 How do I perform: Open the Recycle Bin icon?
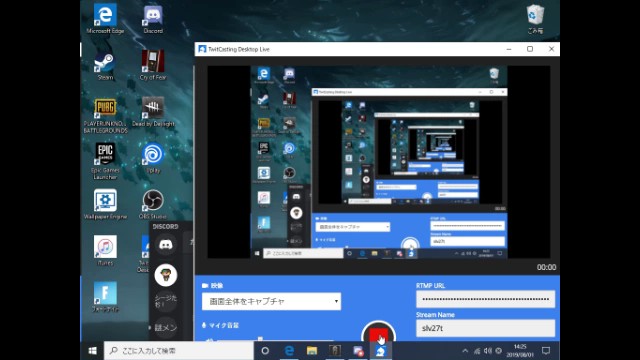point(535,19)
